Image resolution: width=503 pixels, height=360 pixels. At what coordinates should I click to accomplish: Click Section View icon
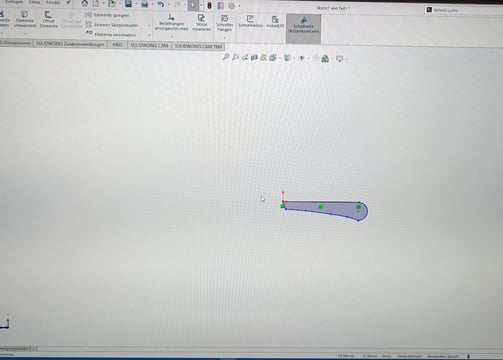[x=254, y=58]
